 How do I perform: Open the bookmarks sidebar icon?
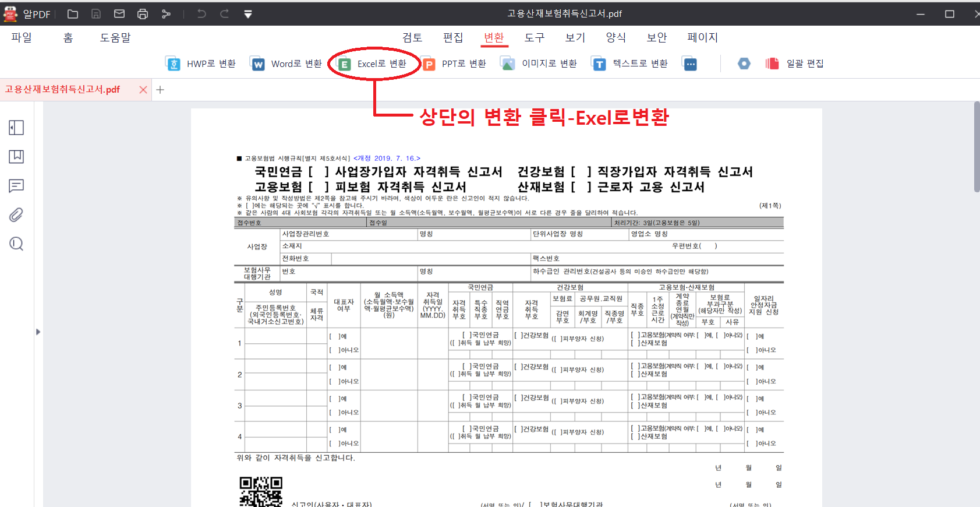pyautogui.click(x=16, y=156)
